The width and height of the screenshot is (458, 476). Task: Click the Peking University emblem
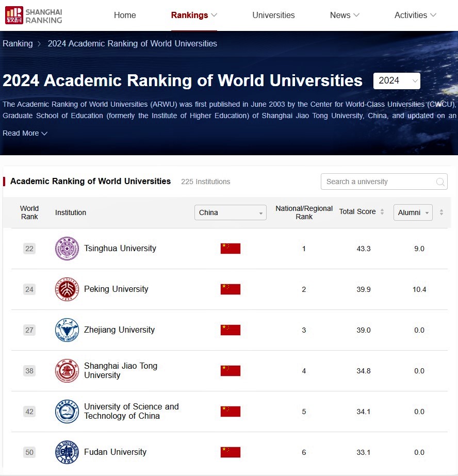point(67,289)
